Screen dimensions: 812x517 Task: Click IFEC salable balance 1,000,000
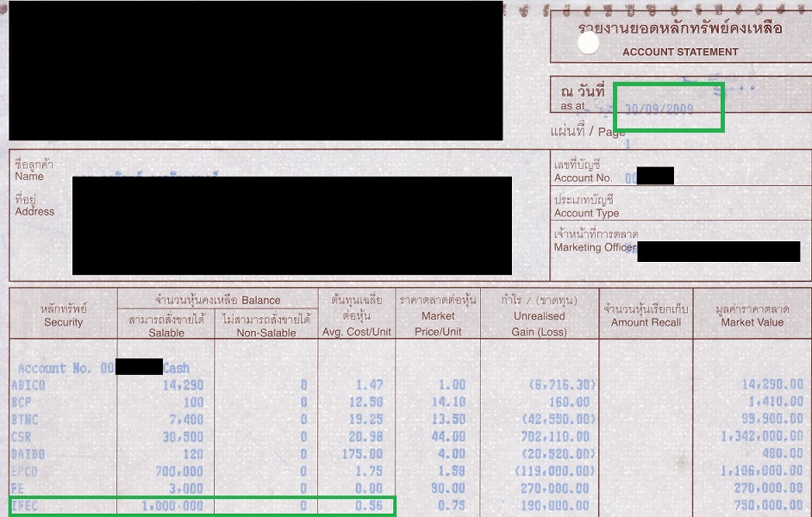click(173, 506)
